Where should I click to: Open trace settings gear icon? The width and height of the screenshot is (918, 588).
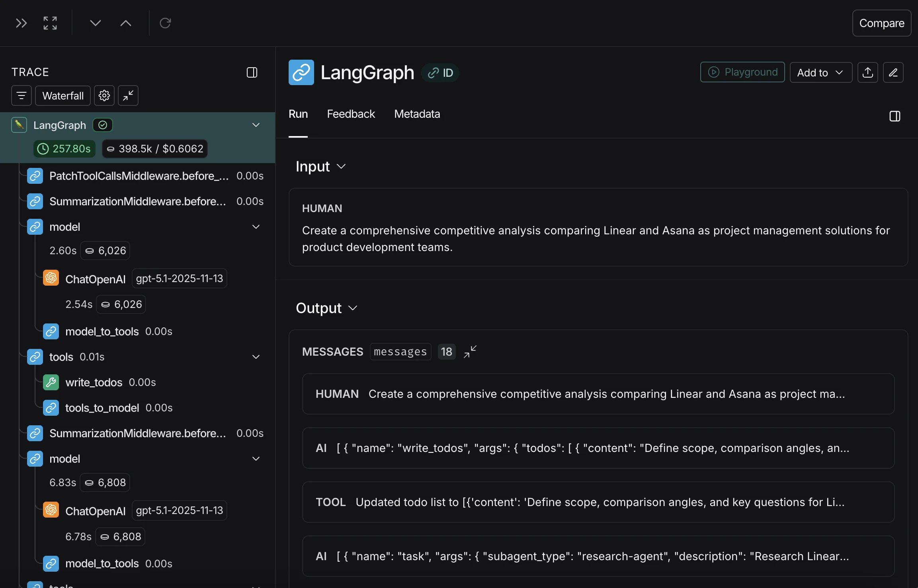click(x=104, y=95)
